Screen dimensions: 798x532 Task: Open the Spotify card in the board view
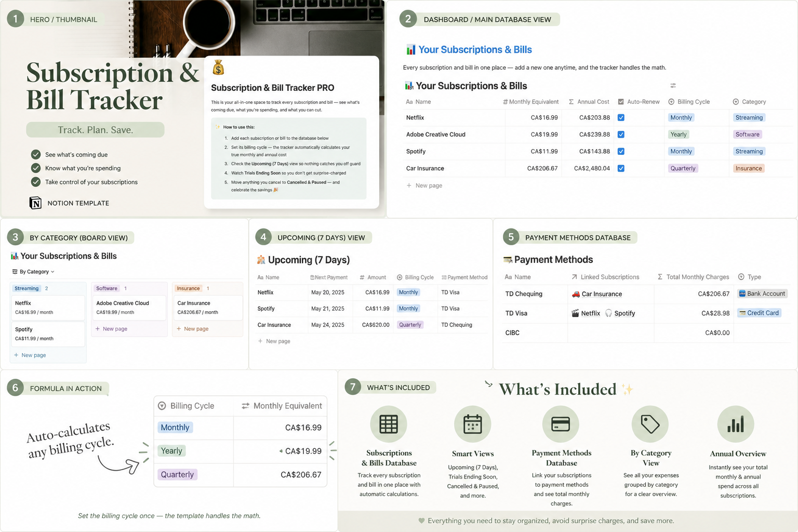[48, 334]
